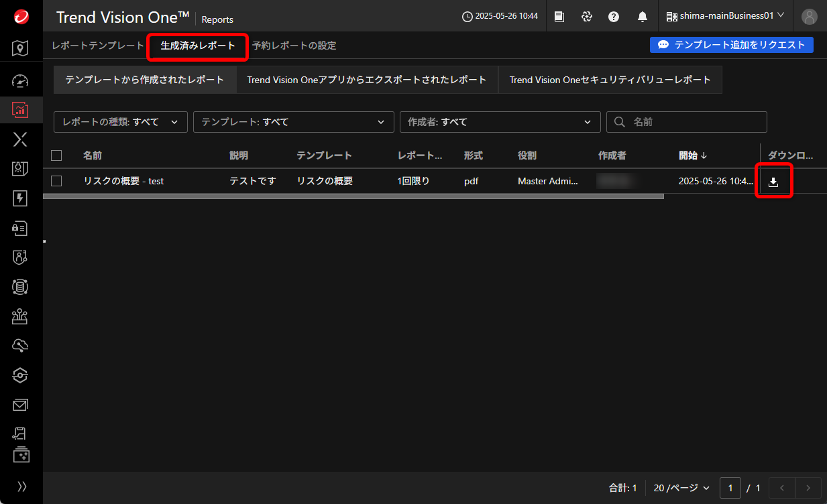Open the crossed-lines X sidebar icon

click(21, 139)
